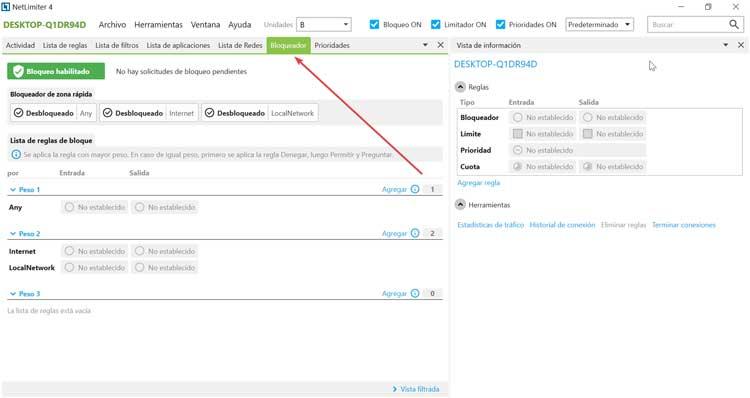Open the Ayuda menu
This screenshot has height=398, width=750.
point(240,24)
